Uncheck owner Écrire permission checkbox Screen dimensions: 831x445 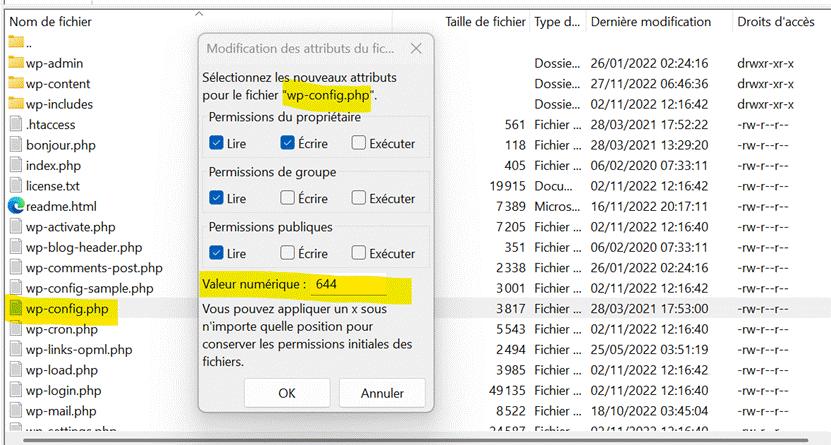pos(288,144)
